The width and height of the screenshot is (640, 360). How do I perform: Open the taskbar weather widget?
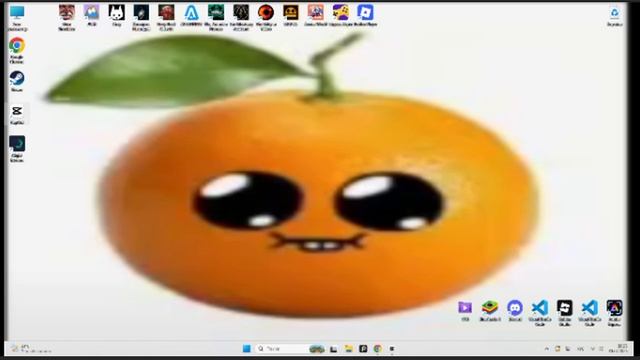(x=31, y=349)
